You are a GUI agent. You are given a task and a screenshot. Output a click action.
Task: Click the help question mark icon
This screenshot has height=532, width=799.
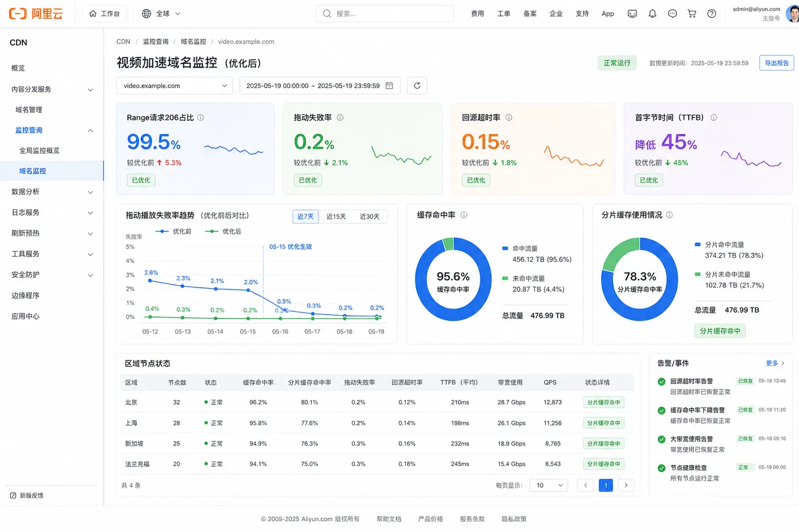coord(712,14)
